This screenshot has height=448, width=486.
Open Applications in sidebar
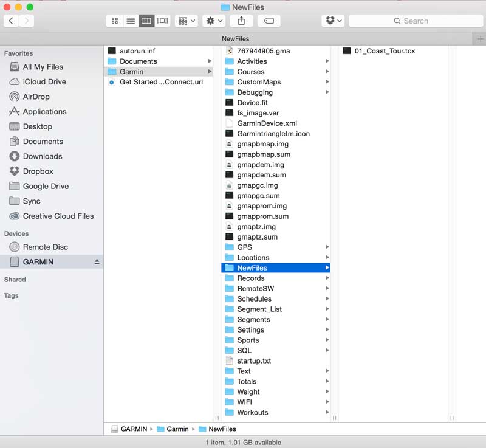pyautogui.click(x=38, y=112)
